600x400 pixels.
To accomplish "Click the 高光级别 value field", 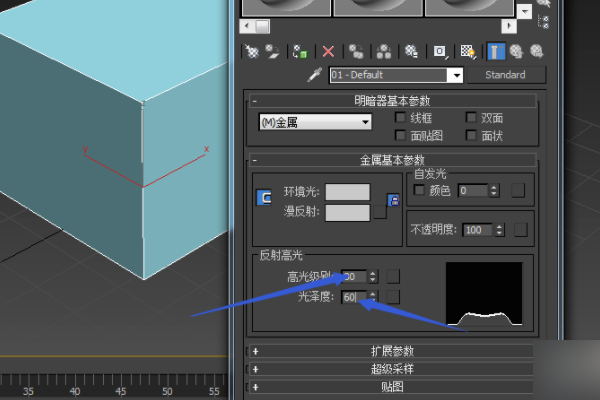I will [x=354, y=276].
